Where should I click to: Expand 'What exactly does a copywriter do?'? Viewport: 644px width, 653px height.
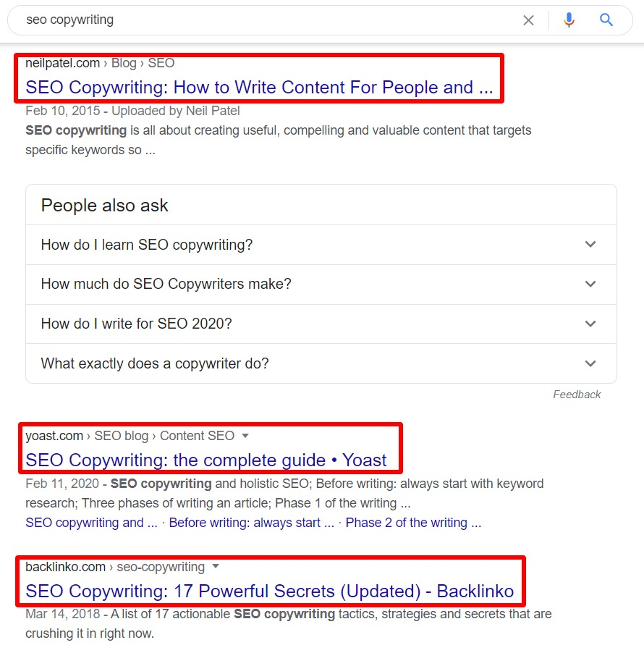(321, 363)
